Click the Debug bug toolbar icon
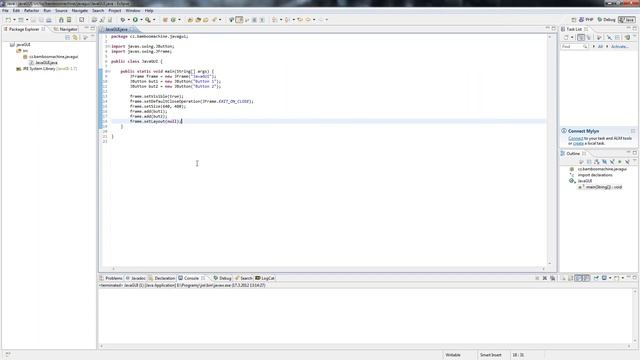The height and width of the screenshot is (360, 640). coord(122,20)
